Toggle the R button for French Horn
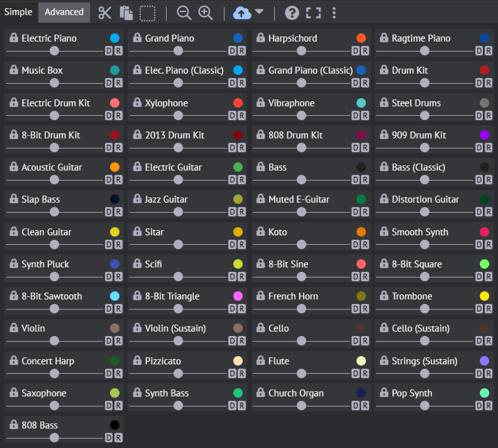498x448 pixels. (x=365, y=309)
